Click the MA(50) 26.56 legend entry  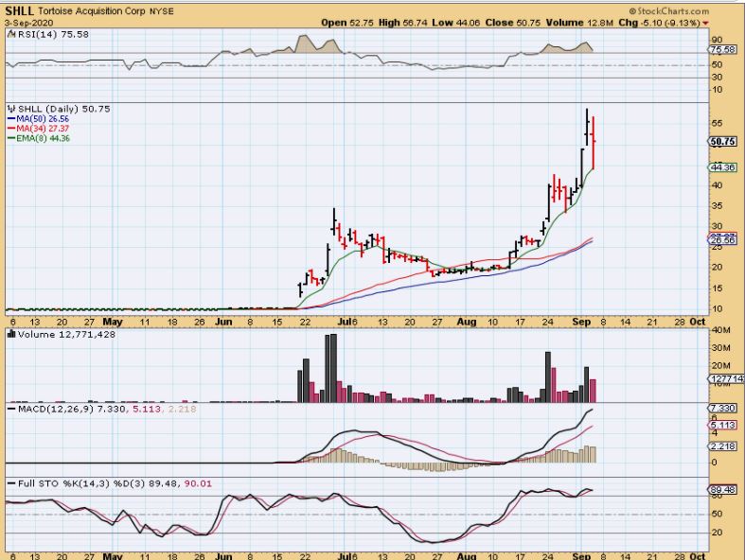43,119
